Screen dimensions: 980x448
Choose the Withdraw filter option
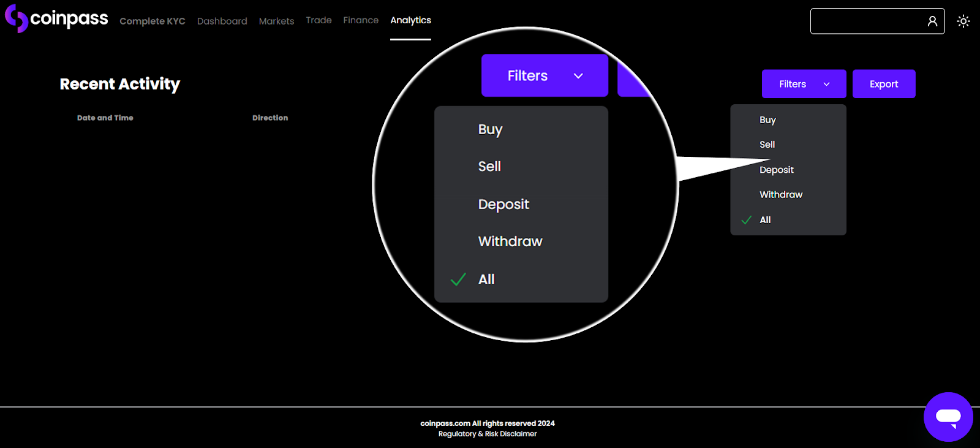(x=780, y=195)
